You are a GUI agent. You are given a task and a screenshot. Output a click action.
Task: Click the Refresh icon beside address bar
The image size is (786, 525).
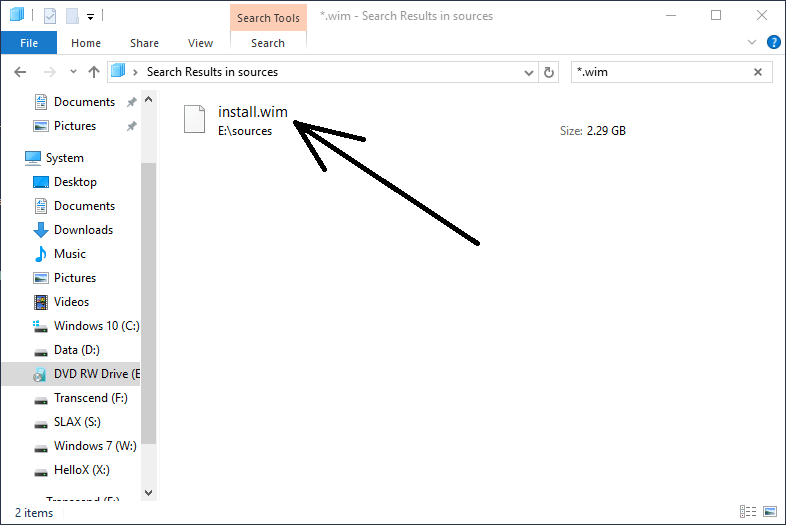click(x=548, y=72)
